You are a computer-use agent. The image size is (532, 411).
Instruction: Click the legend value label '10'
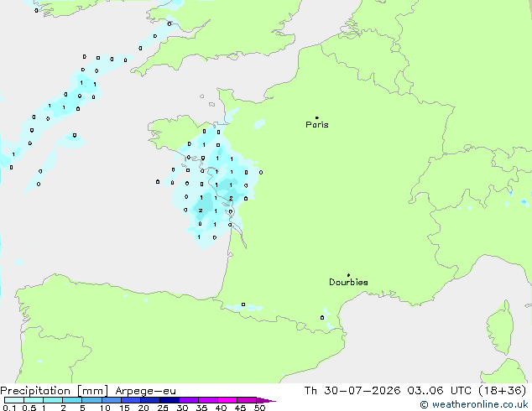[105, 408]
